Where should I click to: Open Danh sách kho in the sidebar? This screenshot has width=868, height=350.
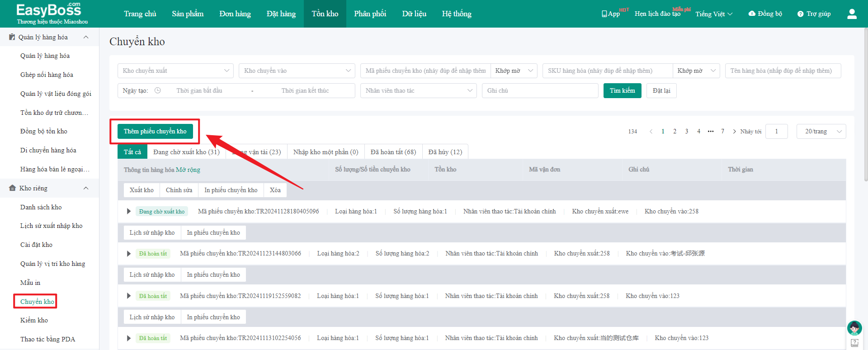click(41, 207)
